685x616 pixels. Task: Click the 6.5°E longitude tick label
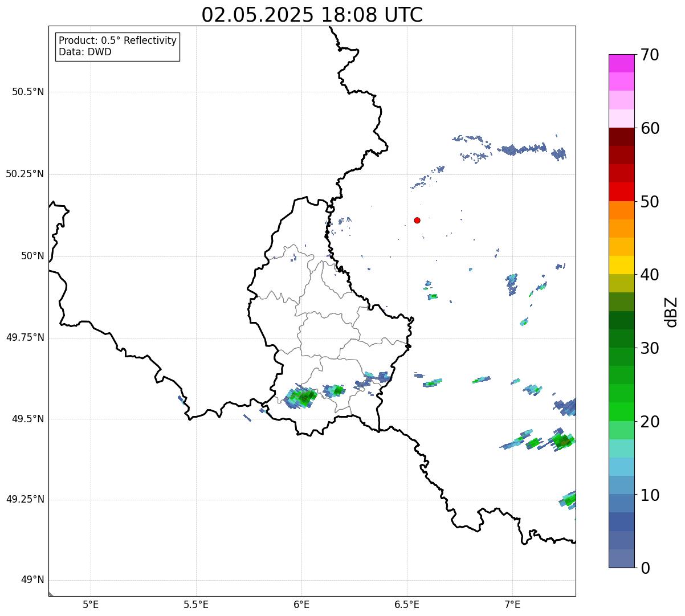point(407,605)
